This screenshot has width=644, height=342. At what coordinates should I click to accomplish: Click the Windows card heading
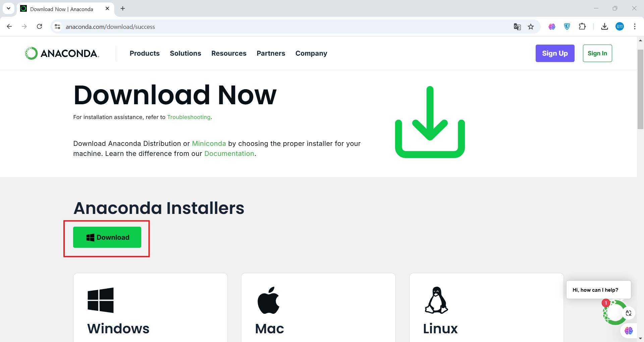point(118,329)
